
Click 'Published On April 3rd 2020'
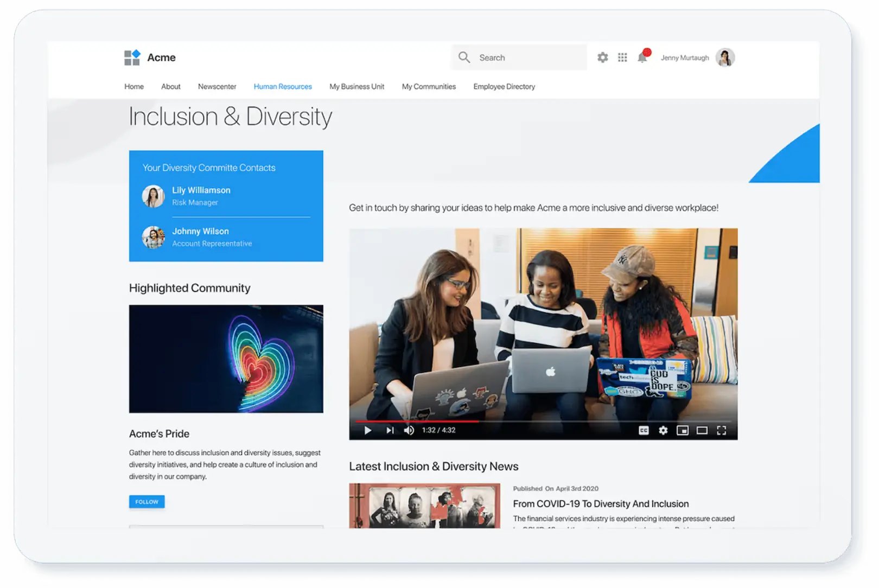(556, 489)
